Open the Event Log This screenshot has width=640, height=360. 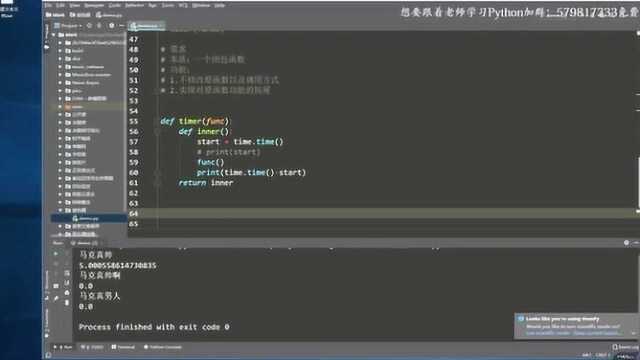(x=625, y=347)
